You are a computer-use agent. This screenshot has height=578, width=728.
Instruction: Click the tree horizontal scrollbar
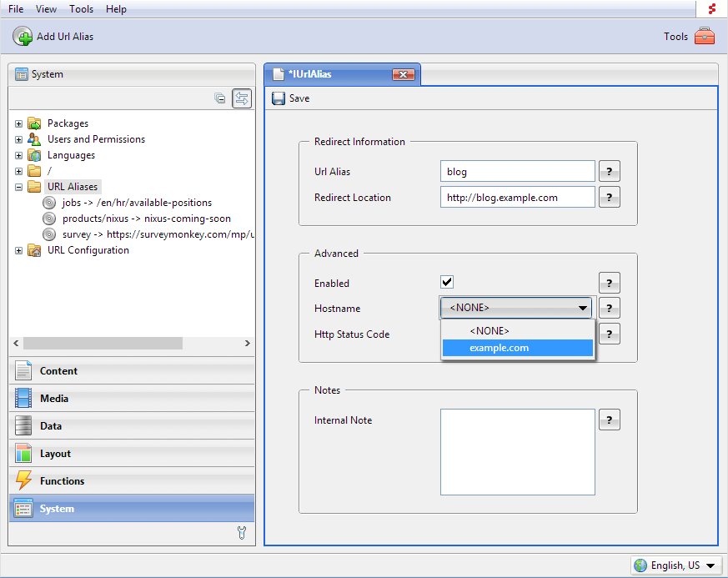[x=103, y=344]
